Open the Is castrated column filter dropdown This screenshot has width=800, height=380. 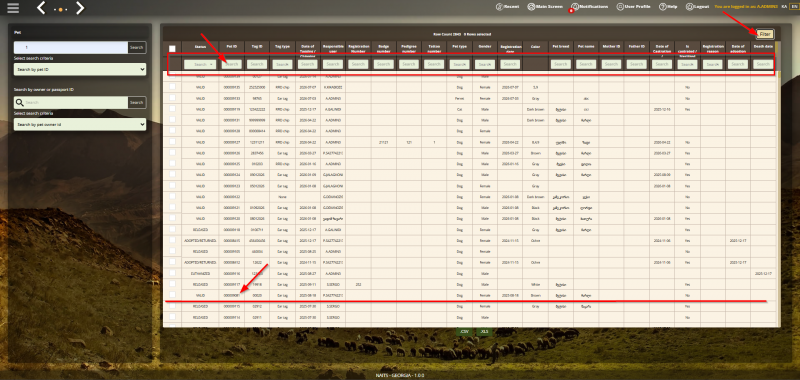point(687,64)
